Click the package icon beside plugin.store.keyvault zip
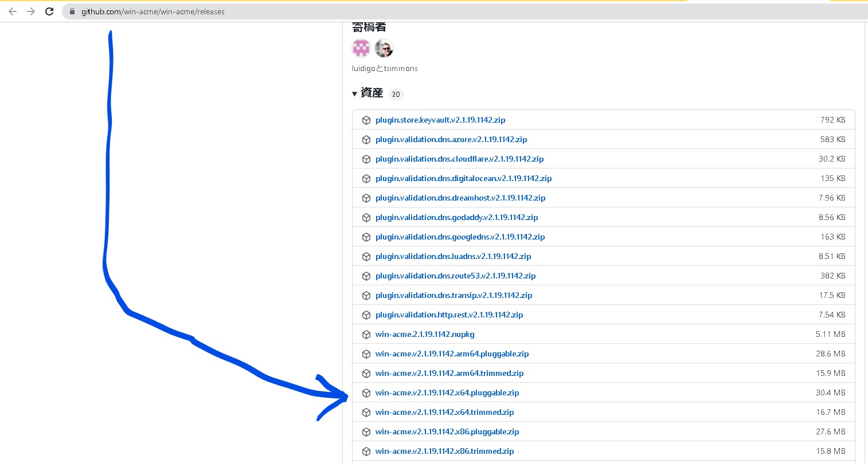Viewport: 868px width, 463px height. (366, 120)
